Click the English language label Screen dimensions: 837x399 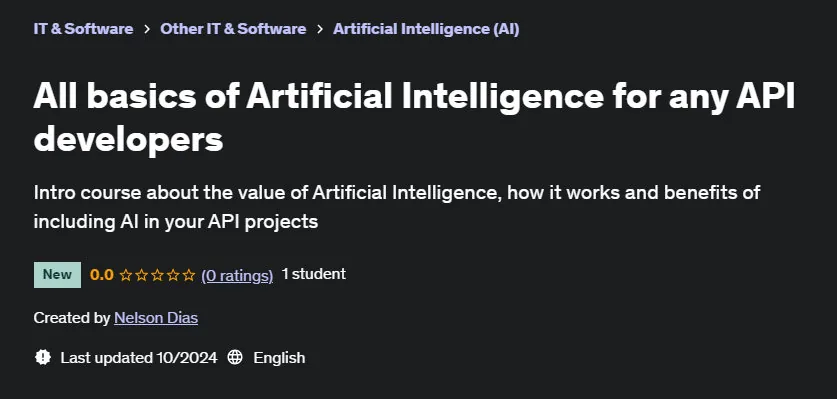[x=279, y=358]
